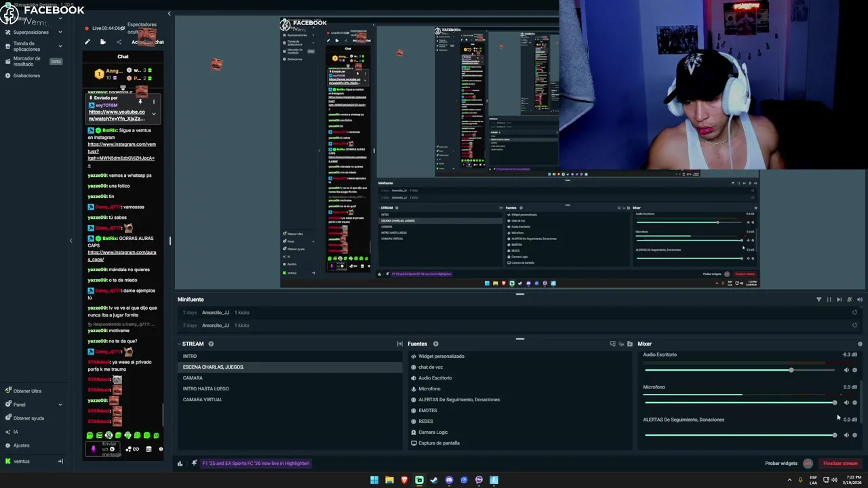Open Mixer advanced audio settings gear
This screenshot has width=868, height=488.
pyautogui.click(x=860, y=344)
